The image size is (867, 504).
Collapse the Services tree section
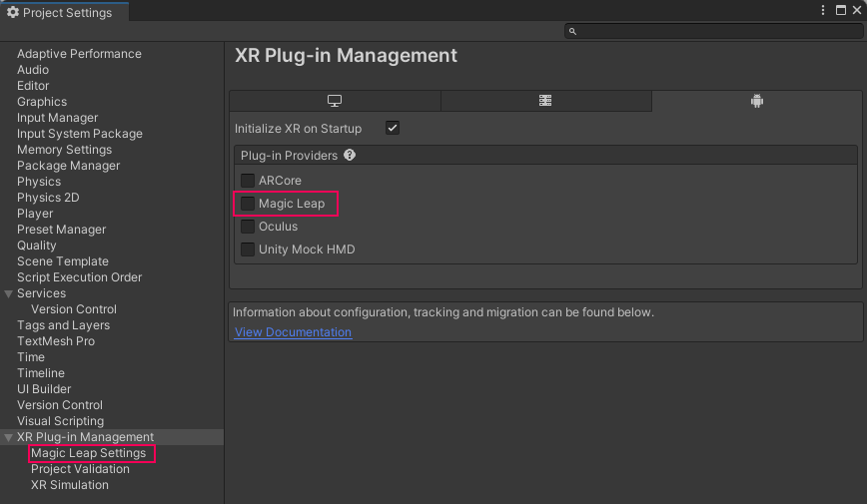click(x=9, y=293)
